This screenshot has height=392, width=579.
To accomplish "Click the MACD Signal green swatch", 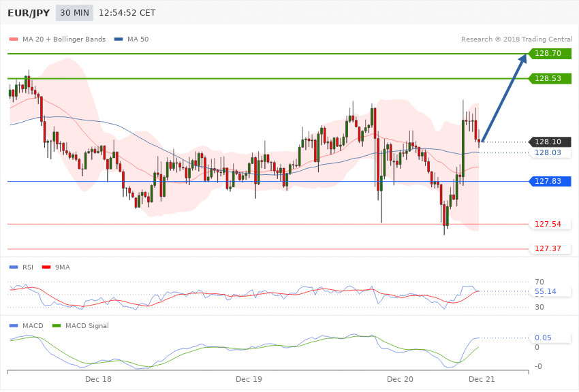I will (57, 325).
